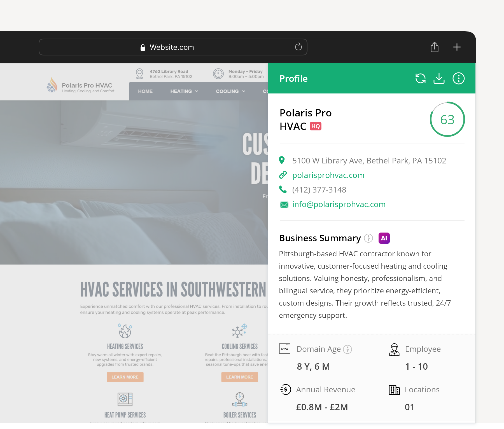
Task: Click the refresh icon in Profile header
Action: tap(420, 79)
